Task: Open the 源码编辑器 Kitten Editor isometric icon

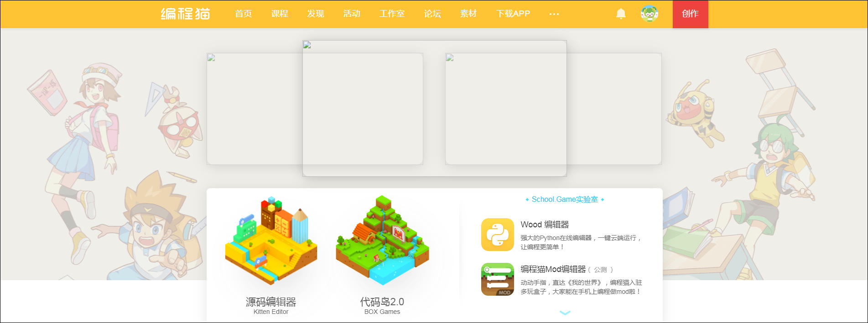Action: click(271, 241)
